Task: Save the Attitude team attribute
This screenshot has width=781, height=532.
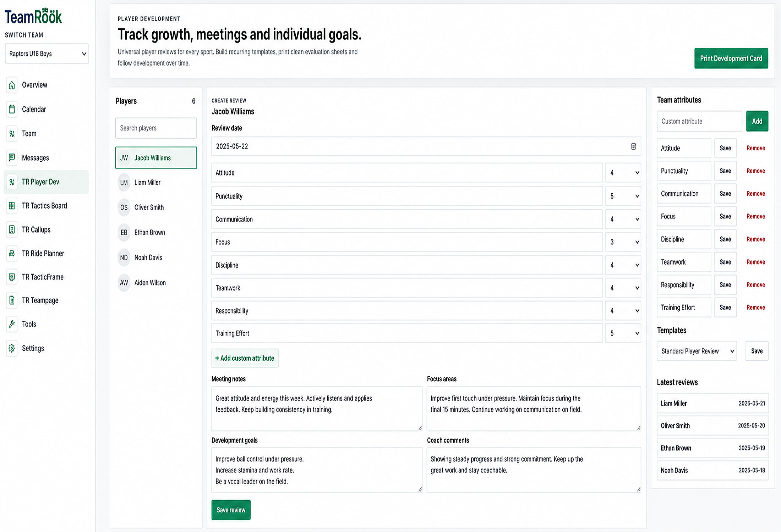Action: pyautogui.click(x=725, y=148)
